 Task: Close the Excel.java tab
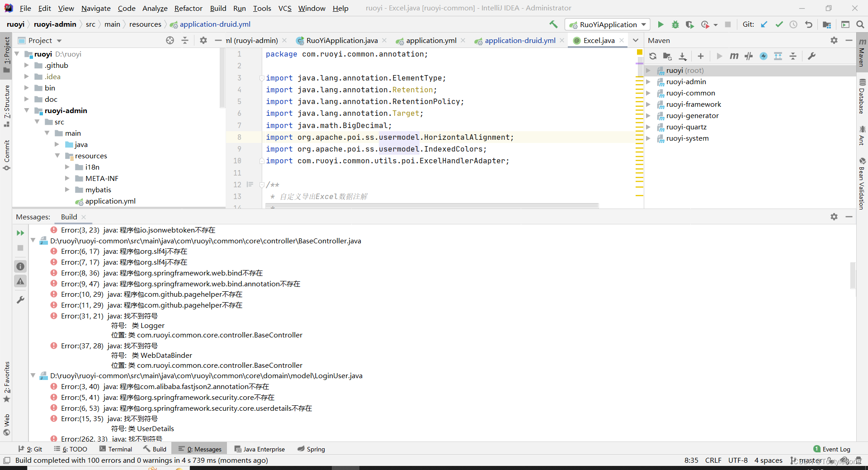tap(622, 40)
